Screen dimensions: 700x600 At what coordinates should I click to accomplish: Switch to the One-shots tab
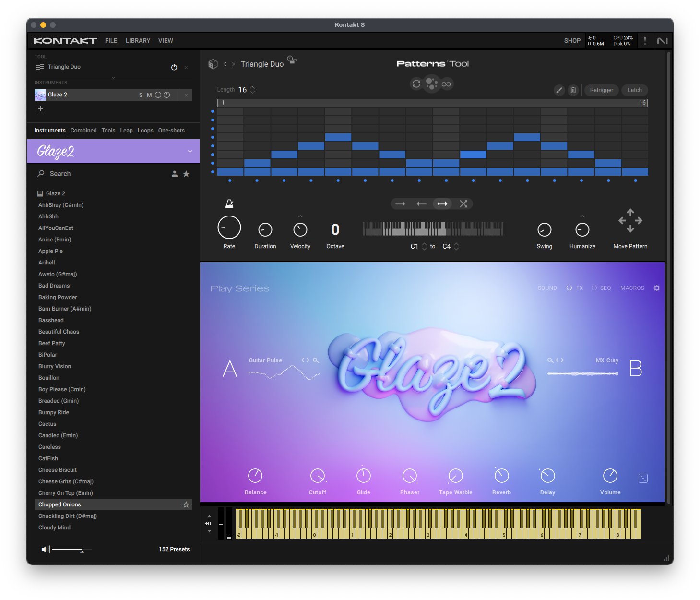coord(171,131)
